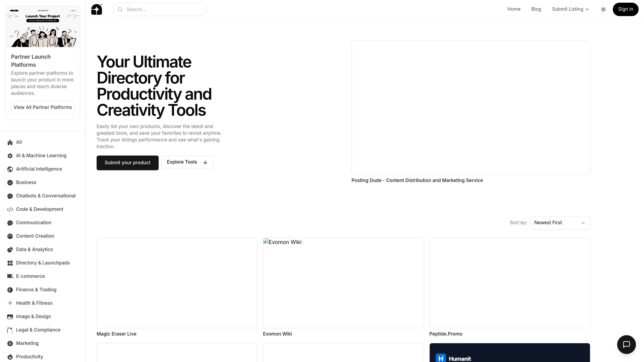Click Submit your product button
Image resolution: width=644 pixels, height=362 pixels.
127,163
